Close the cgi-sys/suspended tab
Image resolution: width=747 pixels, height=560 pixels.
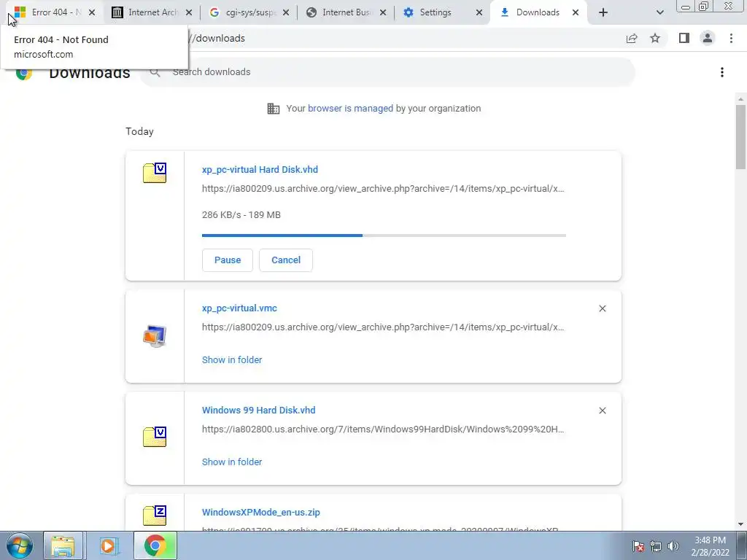click(286, 13)
